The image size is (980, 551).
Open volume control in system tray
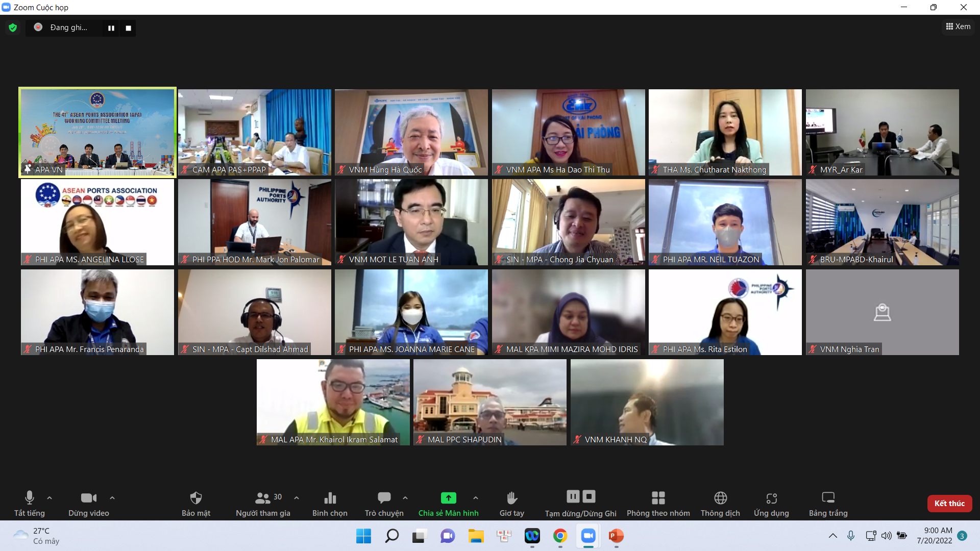[x=887, y=536]
